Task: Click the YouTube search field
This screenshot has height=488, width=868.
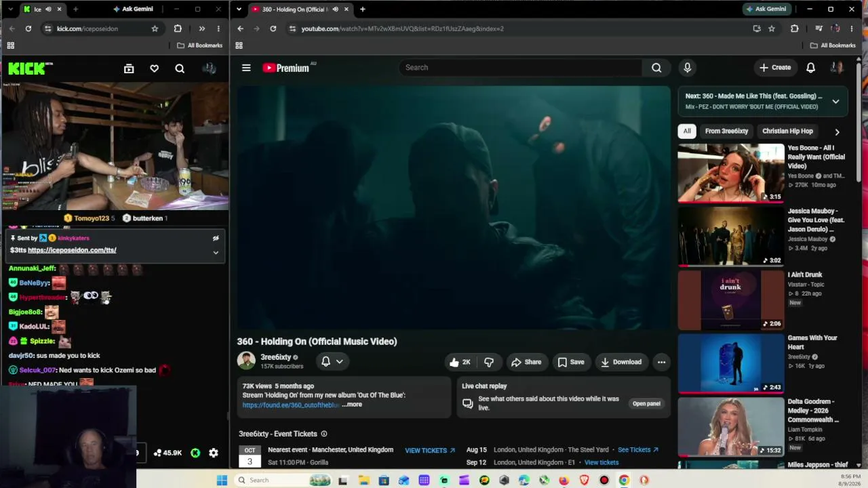Action: [x=520, y=68]
